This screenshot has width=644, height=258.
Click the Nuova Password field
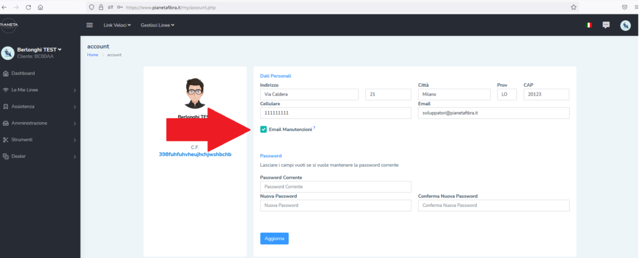click(x=336, y=205)
